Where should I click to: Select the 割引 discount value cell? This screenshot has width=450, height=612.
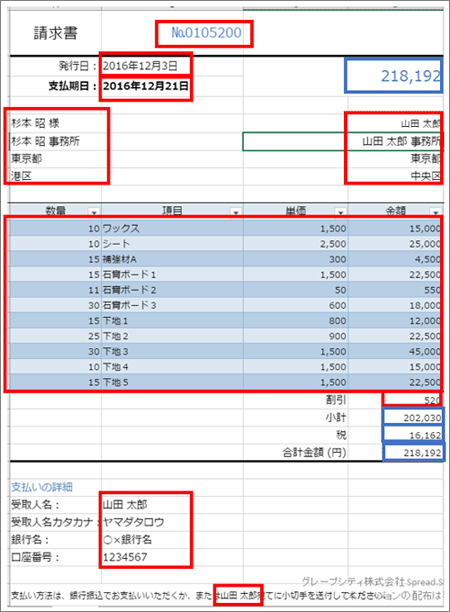pos(412,400)
